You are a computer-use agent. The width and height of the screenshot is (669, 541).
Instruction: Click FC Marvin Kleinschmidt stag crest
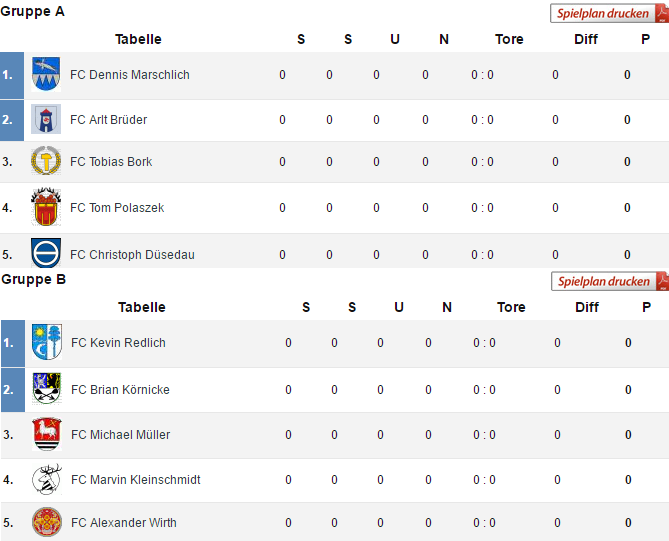(47, 480)
